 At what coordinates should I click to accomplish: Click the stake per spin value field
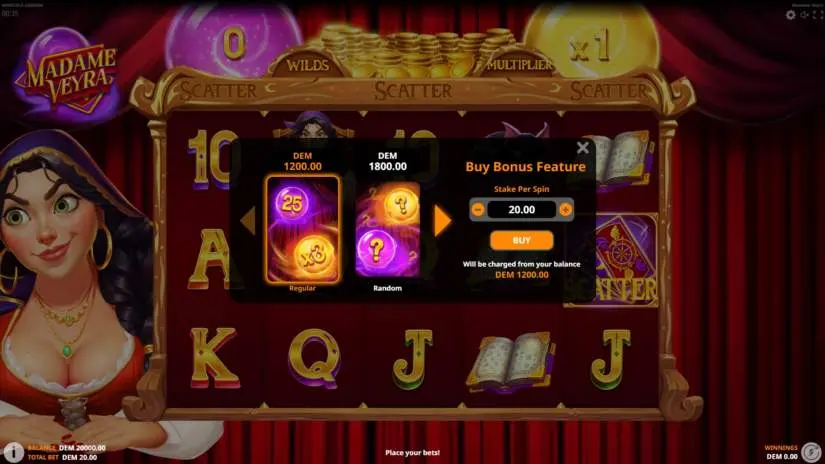pyautogui.click(x=521, y=209)
